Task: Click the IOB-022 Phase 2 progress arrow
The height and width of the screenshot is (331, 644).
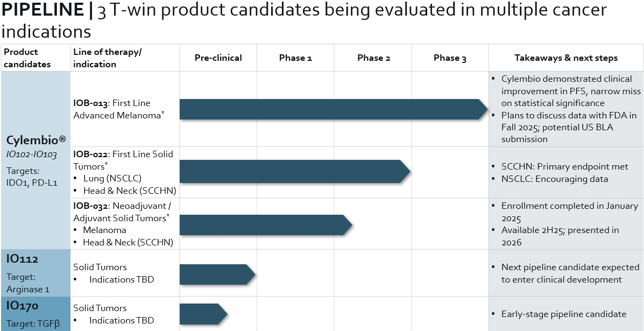Action: [294, 171]
